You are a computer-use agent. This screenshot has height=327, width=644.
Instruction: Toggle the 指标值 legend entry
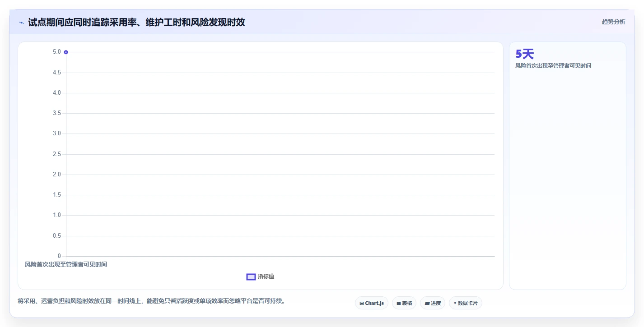[260, 276]
